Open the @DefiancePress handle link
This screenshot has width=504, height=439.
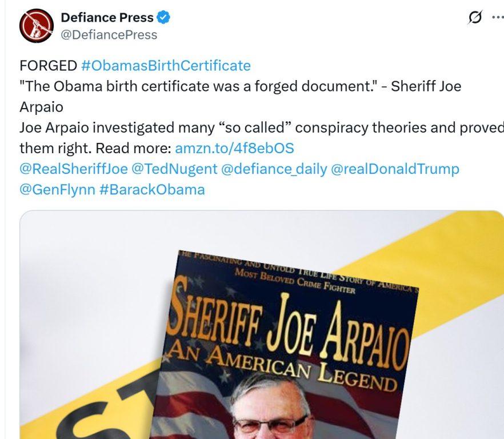click(x=109, y=35)
